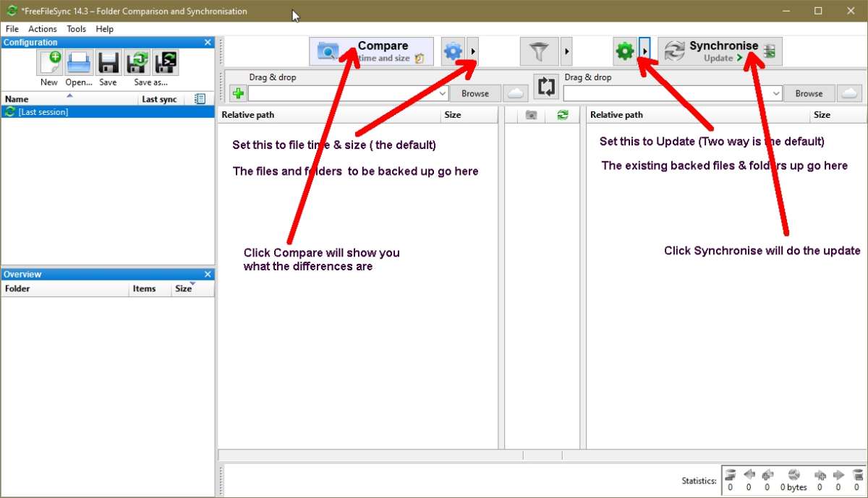This screenshot has height=498, width=868.
Task: Click the left folder path field
Action: [x=341, y=93]
